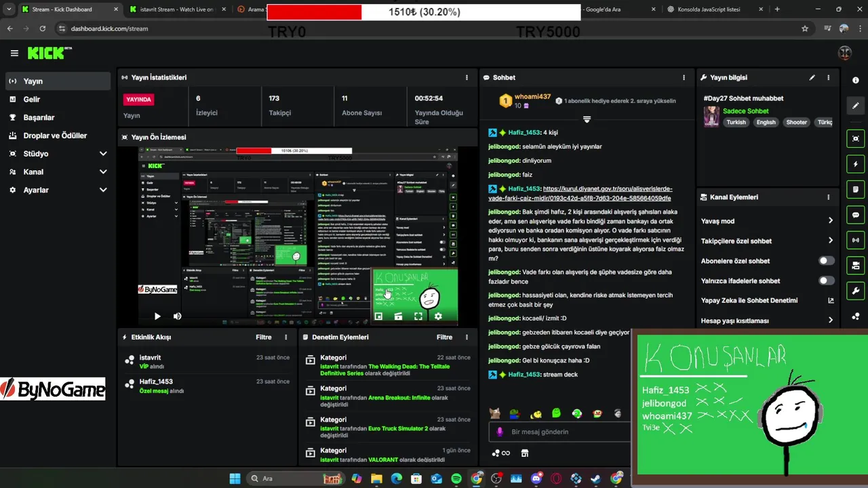Click the wrench icon in right toolbar
This screenshot has height=488, width=868.
(856, 291)
